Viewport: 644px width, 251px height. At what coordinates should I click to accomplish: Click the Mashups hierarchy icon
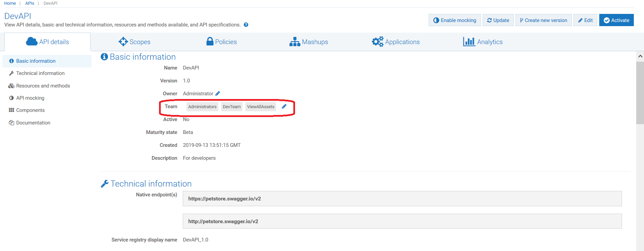[x=295, y=42]
